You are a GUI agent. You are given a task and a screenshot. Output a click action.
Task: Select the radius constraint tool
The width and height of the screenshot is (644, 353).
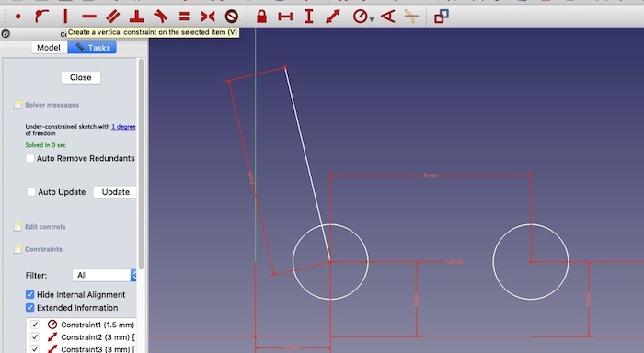(361, 17)
